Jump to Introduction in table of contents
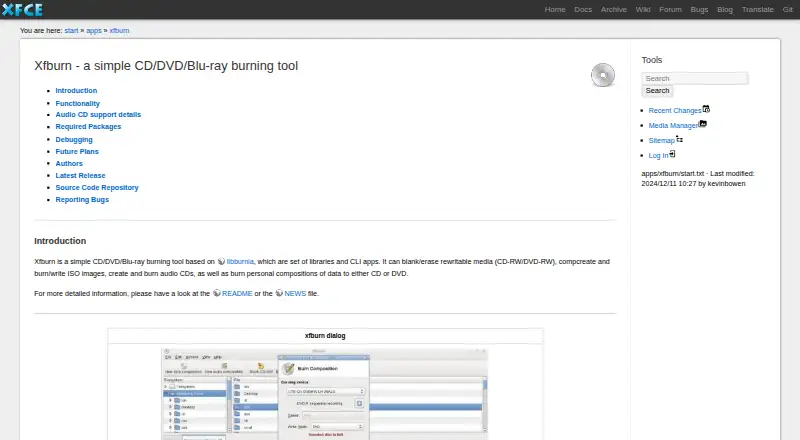This screenshot has width=800, height=440. tap(76, 90)
